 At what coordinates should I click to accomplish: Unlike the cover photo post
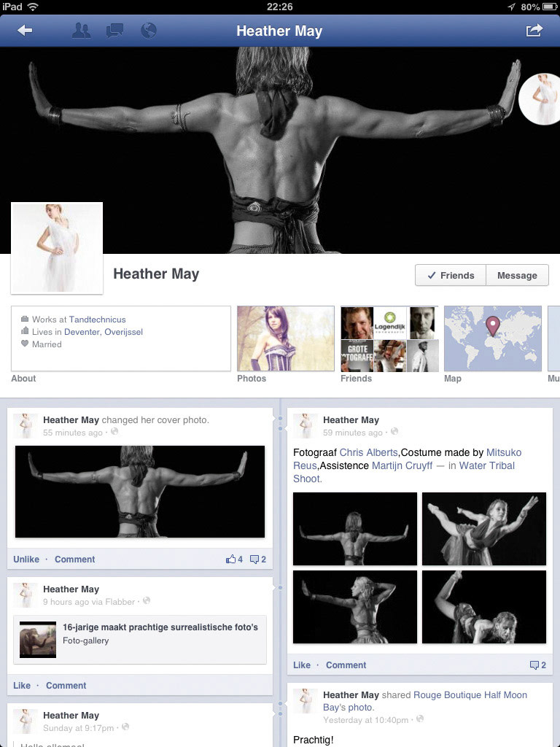(26, 560)
